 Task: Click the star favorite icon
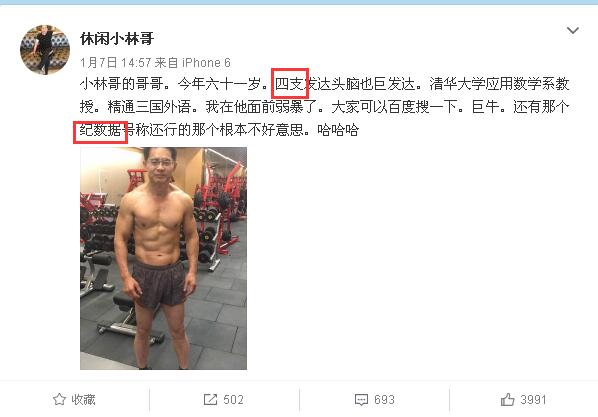[59, 399]
